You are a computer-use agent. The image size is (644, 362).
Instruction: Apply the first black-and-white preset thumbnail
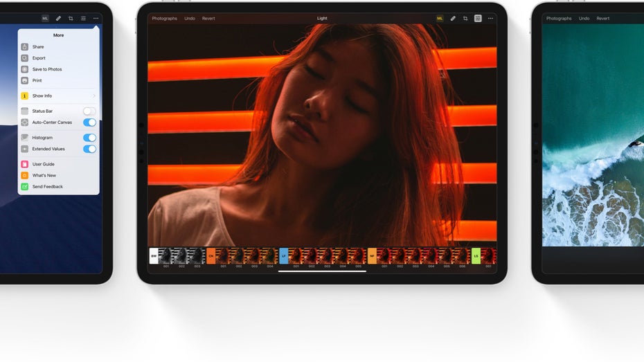click(166, 255)
